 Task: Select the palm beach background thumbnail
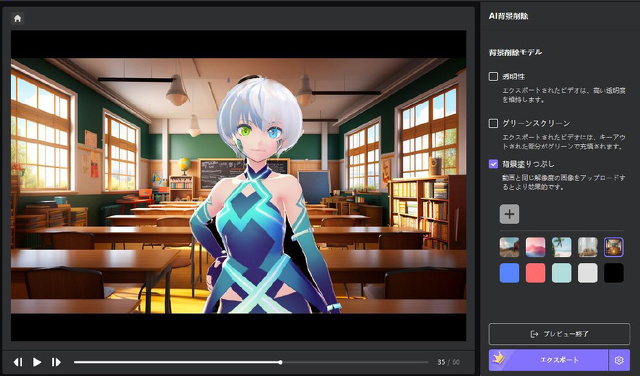(562, 247)
